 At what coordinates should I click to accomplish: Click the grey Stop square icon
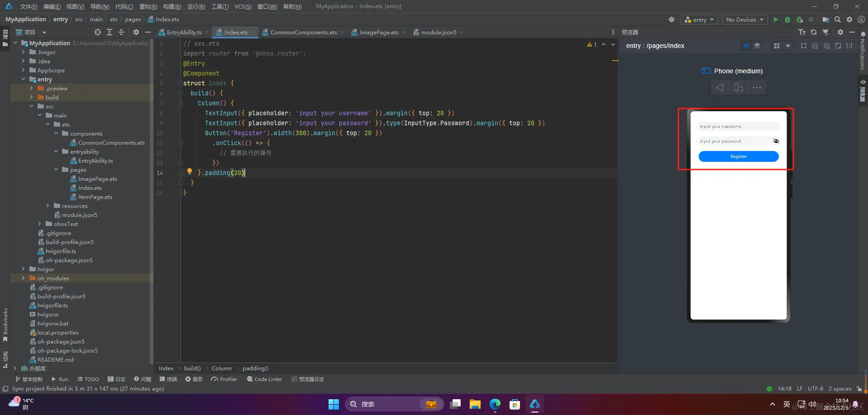(x=811, y=19)
